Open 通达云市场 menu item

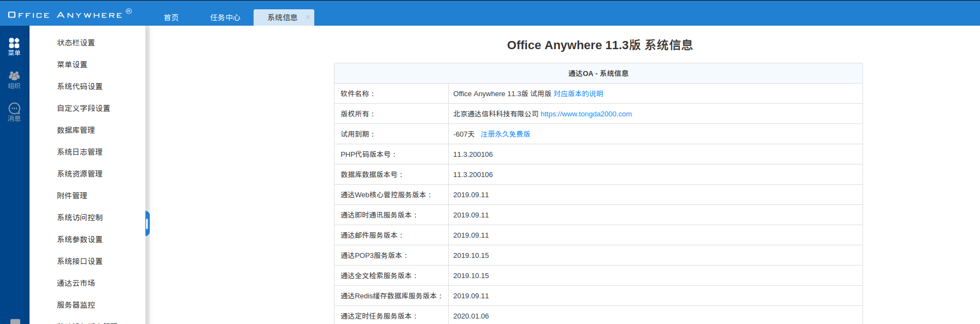[x=76, y=283]
